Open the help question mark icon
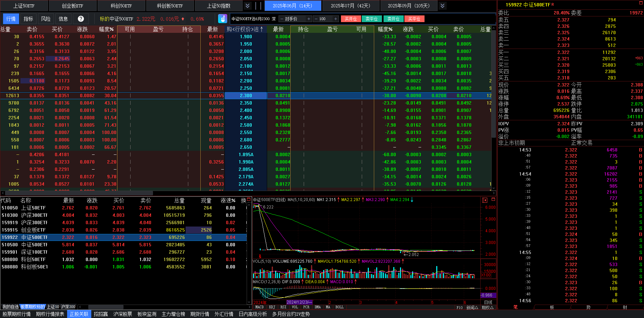This screenshot has width=644, height=318. (81, 19)
